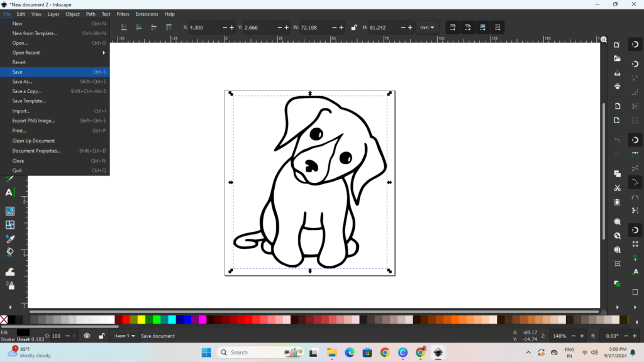The height and width of the screenshot is (362, 644).
Task: Select the Gradient tool
Action: click(x=9, y=211)
